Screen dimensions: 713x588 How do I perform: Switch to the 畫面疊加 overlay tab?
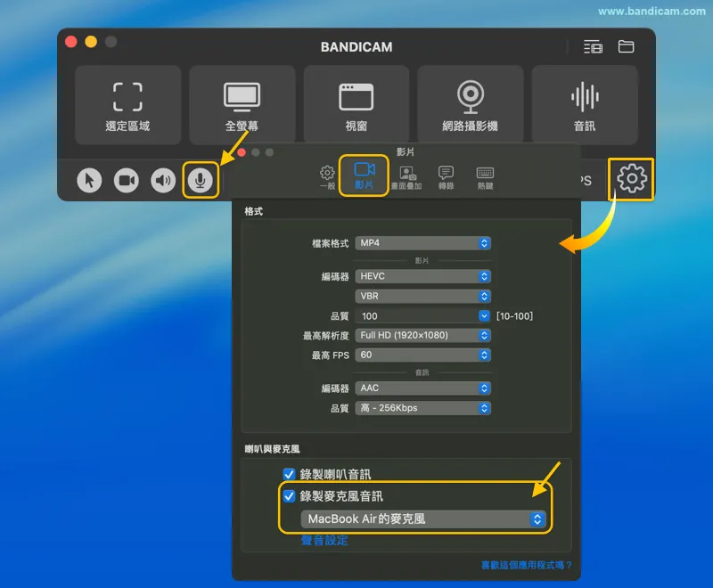[x=406, y=177]
